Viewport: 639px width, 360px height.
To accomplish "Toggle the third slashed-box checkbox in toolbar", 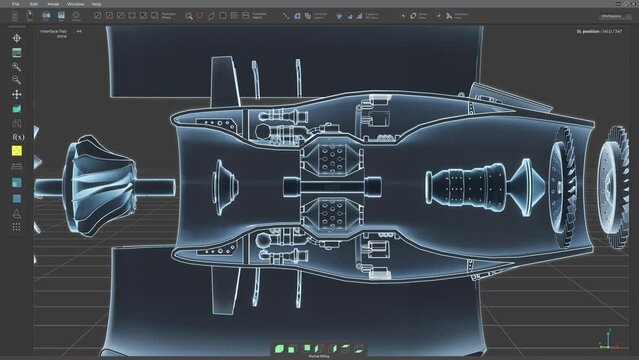I will click(x=121, y=15).
